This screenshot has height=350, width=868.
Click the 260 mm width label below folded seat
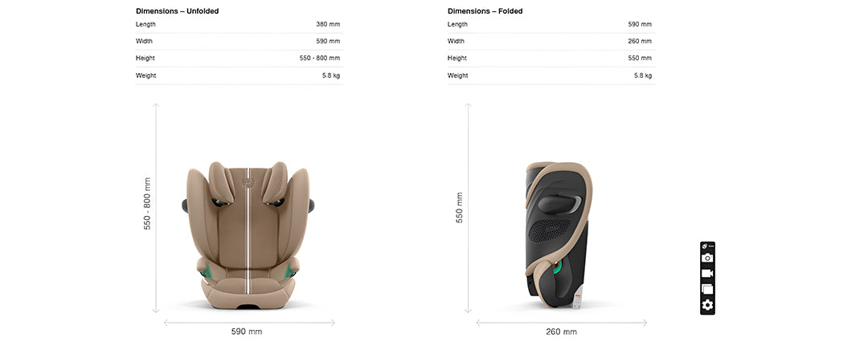561,332
